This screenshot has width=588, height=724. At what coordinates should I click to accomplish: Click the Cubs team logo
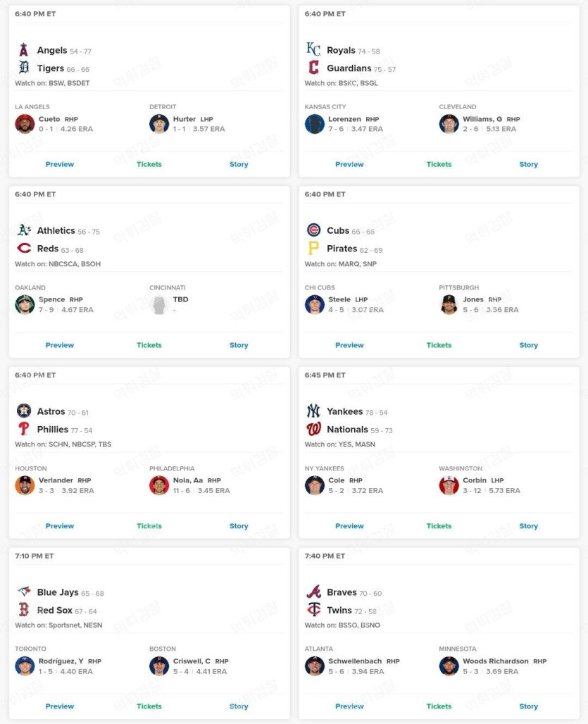click(x=313, y=230)
